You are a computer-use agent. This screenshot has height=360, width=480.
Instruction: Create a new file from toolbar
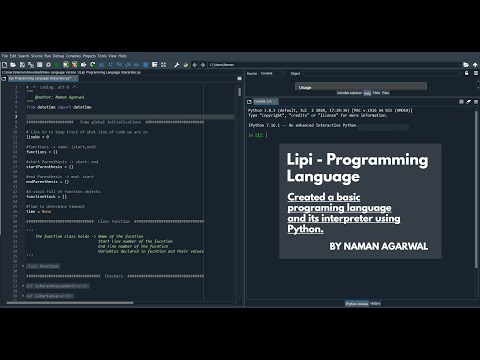[x=5, y=65]
